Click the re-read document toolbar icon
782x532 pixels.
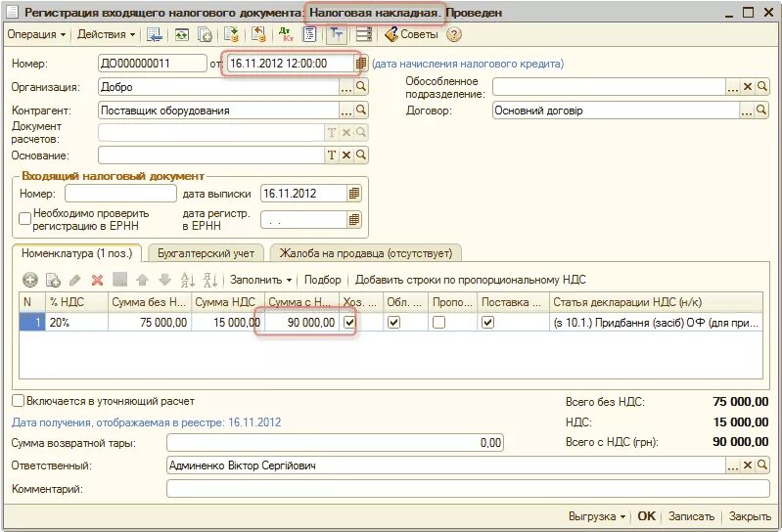[181, 34]
